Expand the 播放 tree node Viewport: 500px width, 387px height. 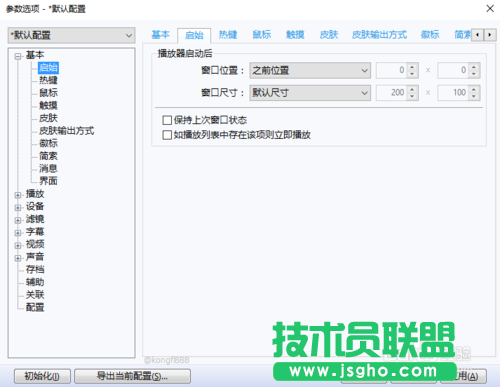pos(18,195)
